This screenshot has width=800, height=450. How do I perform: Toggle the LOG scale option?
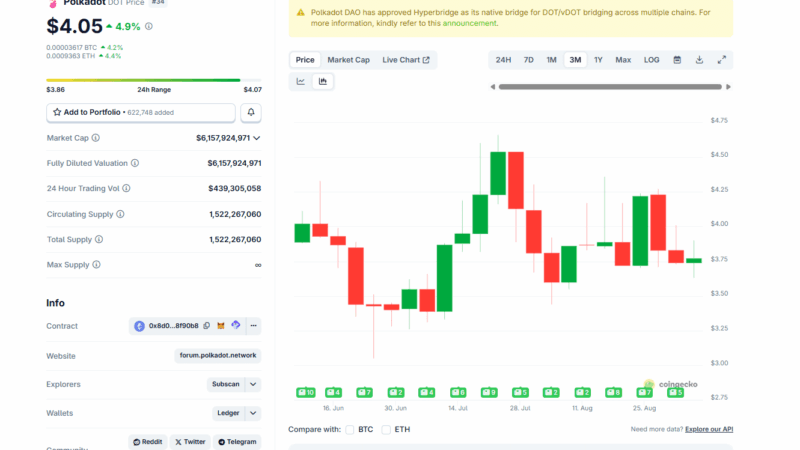pos(652,60)
